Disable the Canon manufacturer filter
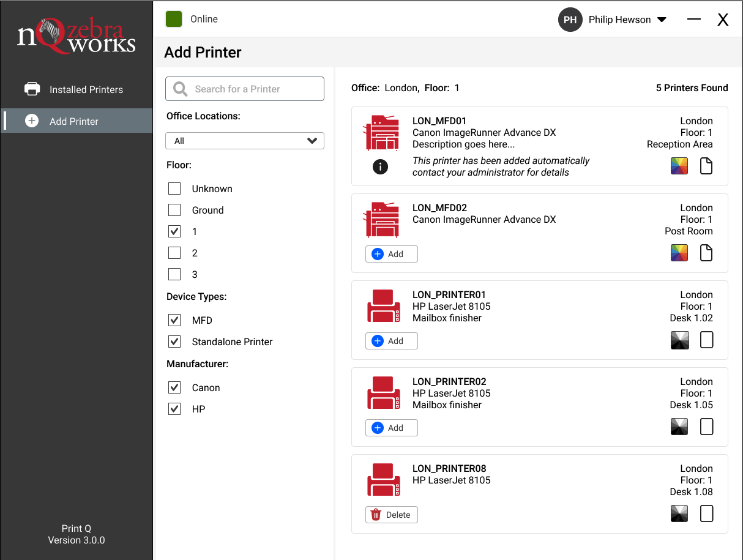Viewport: 743px width, 560px height. (174, 387)
